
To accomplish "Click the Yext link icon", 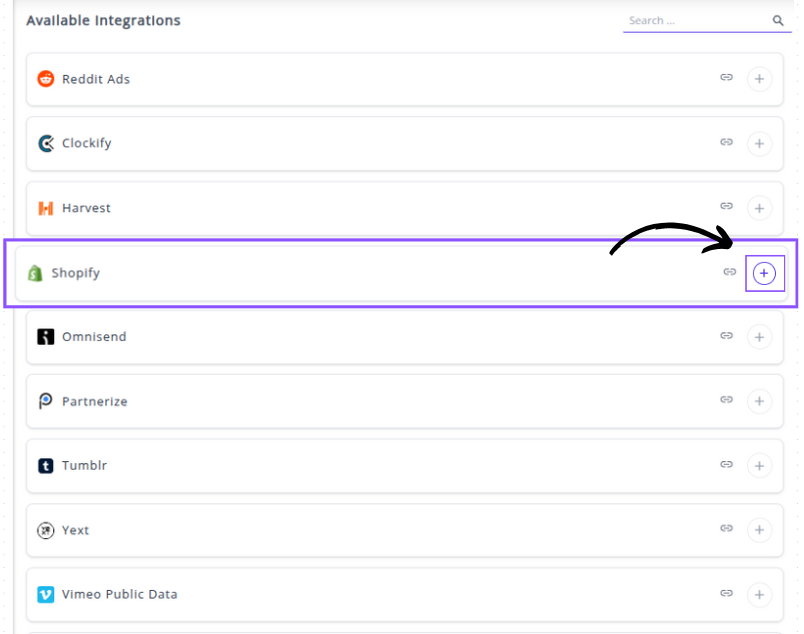I will 727,529.
